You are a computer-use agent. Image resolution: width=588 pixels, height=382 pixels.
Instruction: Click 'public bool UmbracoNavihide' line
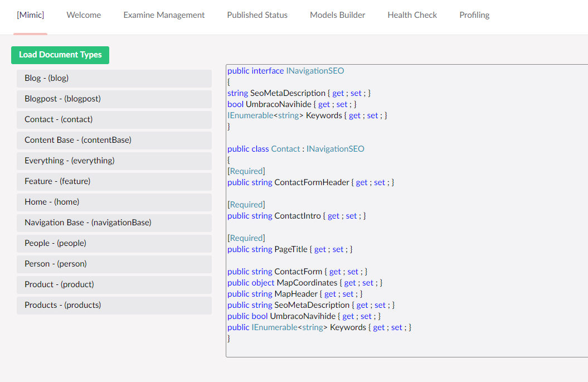(304, 316)
